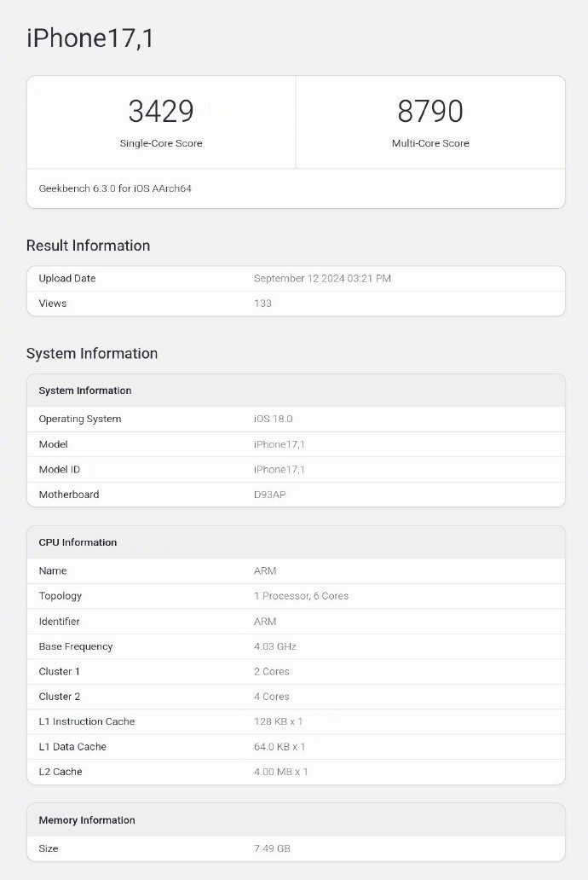Image resolution: width=588 pixels, height=880 pixels.
Task: Click Geekbench 6.3.0 for iOS AArch64 text
Action: pyautogui.click(x=115, y=188)
